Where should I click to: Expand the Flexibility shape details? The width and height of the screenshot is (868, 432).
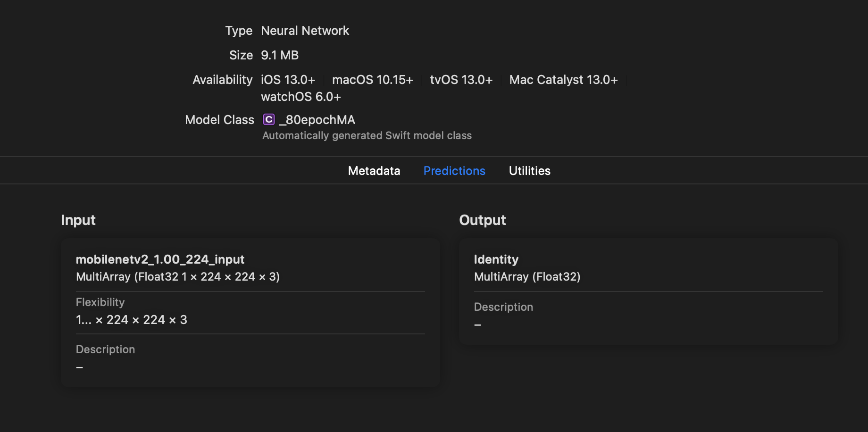(132, 319)
